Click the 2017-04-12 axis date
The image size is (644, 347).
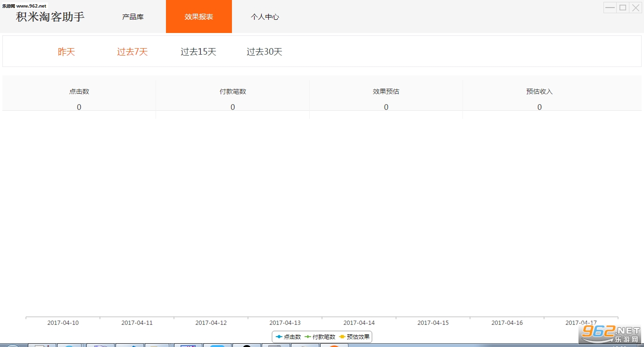click(211, 323)
